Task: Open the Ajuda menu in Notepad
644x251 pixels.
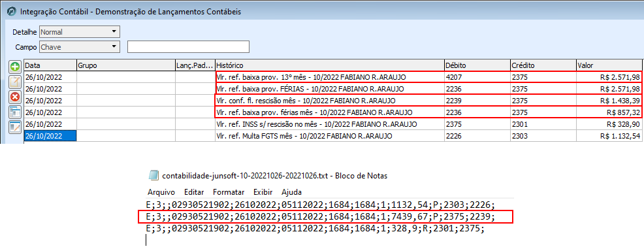Action: 291,192
